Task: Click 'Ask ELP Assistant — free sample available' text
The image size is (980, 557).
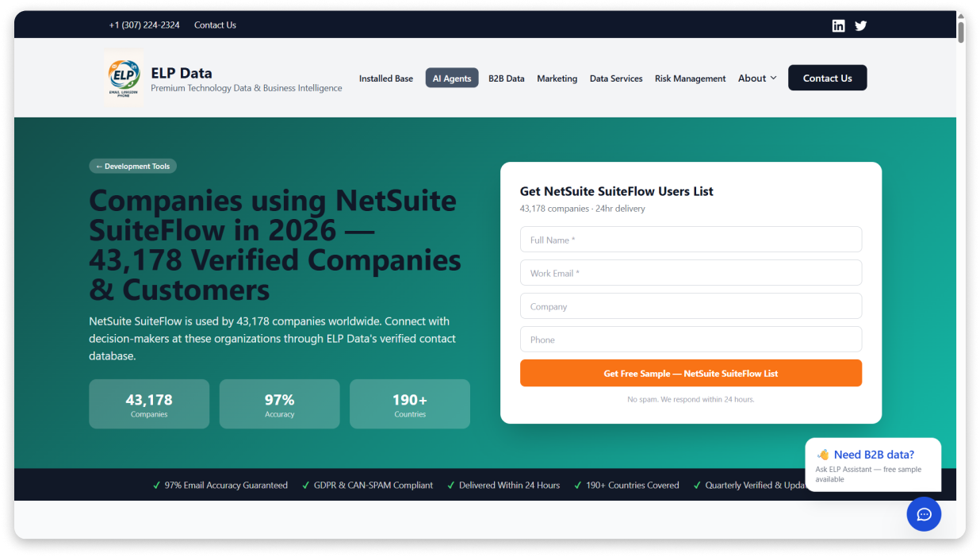Action: tap(868, 474)
